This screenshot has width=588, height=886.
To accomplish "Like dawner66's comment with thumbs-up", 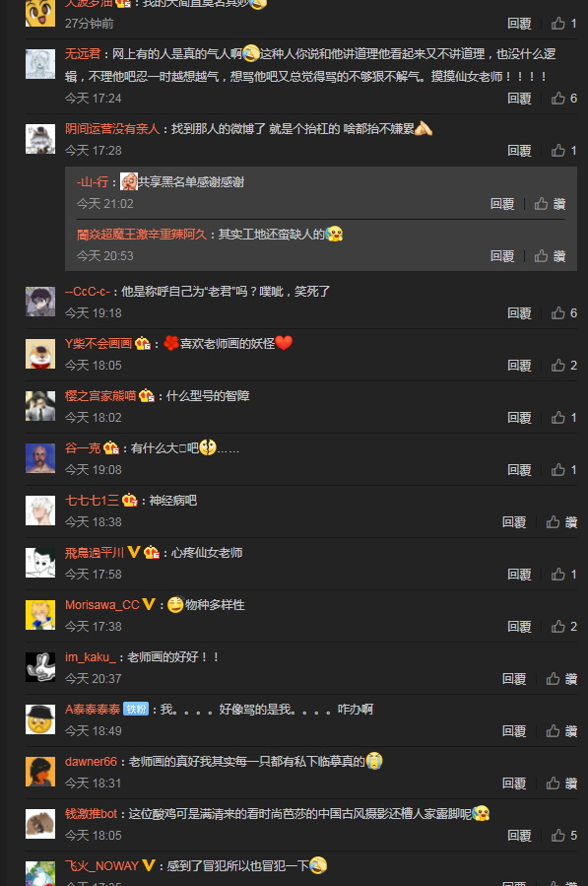I will (x=561, y=784).
